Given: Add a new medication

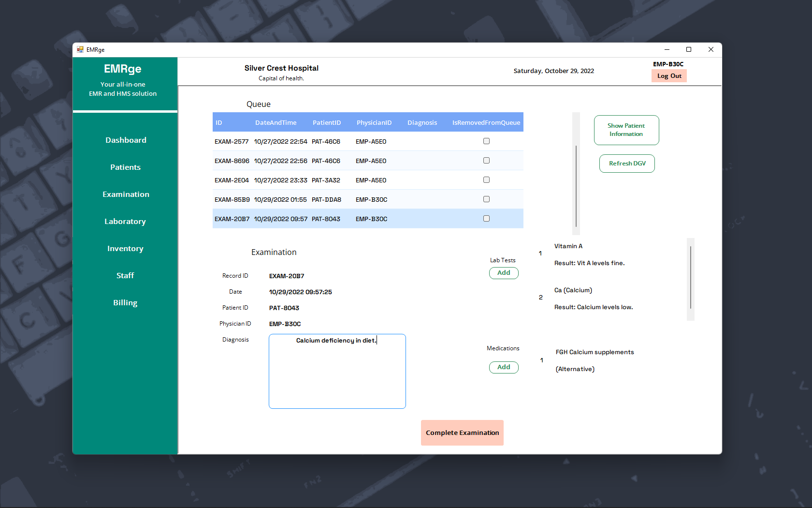Looking at the screenshot, I should pyautogui.click(x=503, y=367).
